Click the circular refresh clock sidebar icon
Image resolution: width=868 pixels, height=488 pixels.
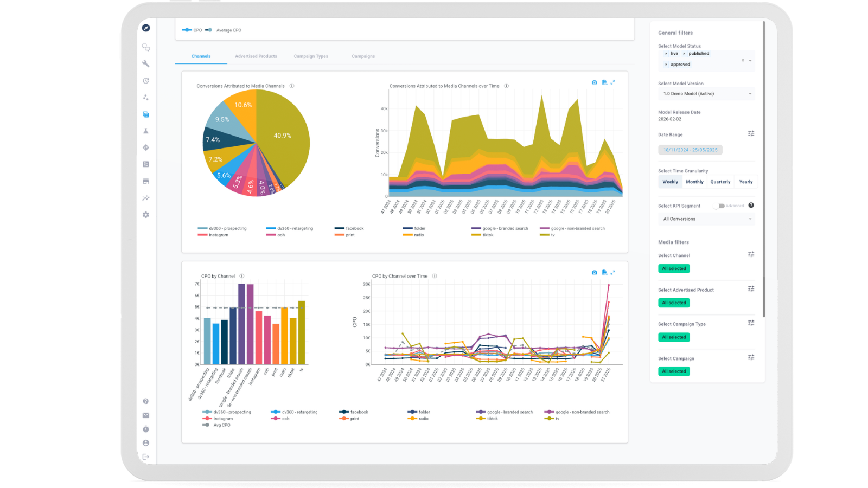click(146, 81)
